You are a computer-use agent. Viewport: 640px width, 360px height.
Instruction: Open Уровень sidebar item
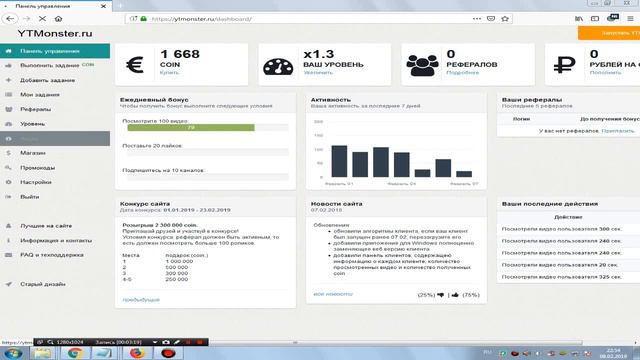[55, 124]
